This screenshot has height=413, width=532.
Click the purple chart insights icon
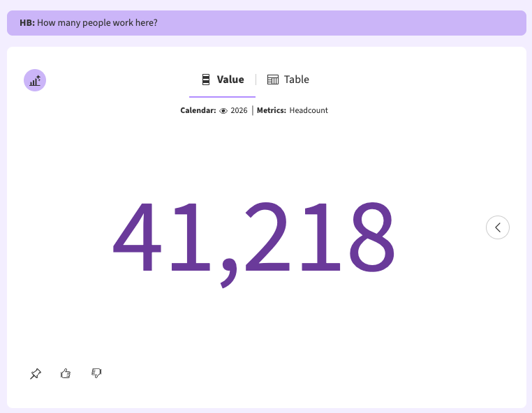(35, 80)
